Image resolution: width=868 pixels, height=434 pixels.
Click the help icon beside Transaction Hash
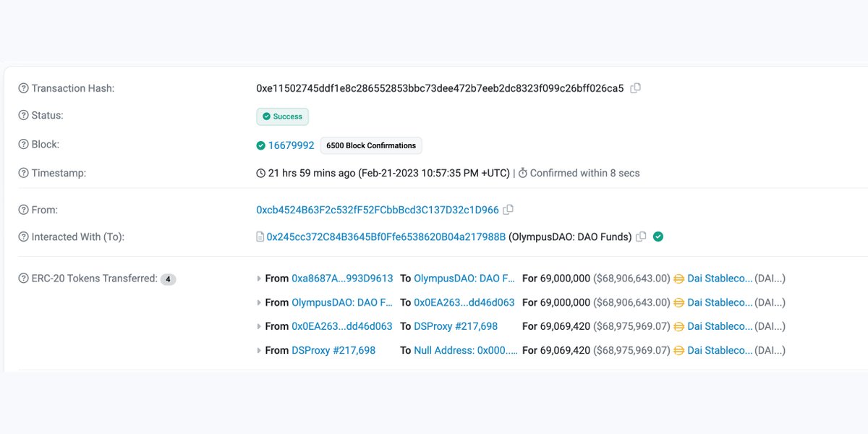click(x=23, y=88)
